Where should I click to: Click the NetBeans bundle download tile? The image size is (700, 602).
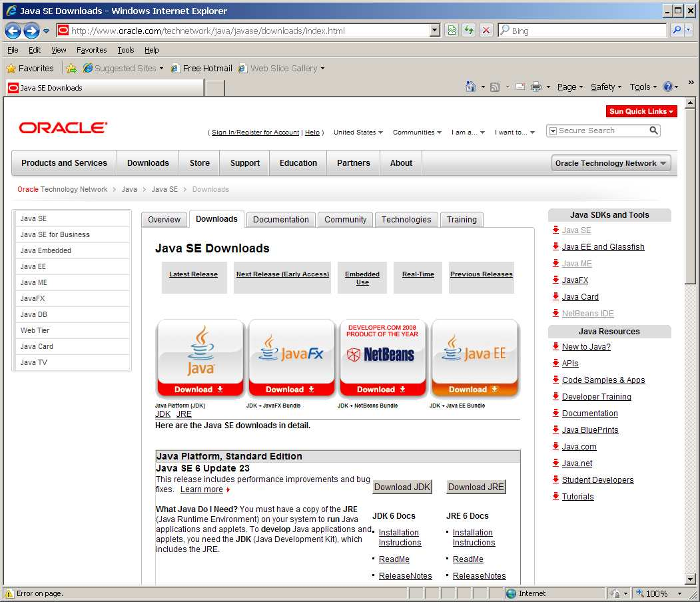(x=382, y=358)
